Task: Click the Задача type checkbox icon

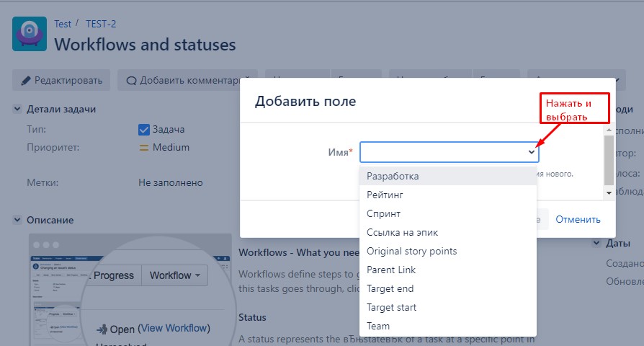Action: [x=144, y=130]
